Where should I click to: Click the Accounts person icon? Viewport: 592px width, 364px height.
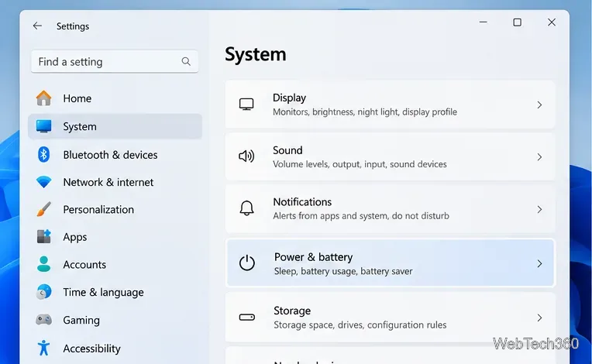[x=44, y=264]
